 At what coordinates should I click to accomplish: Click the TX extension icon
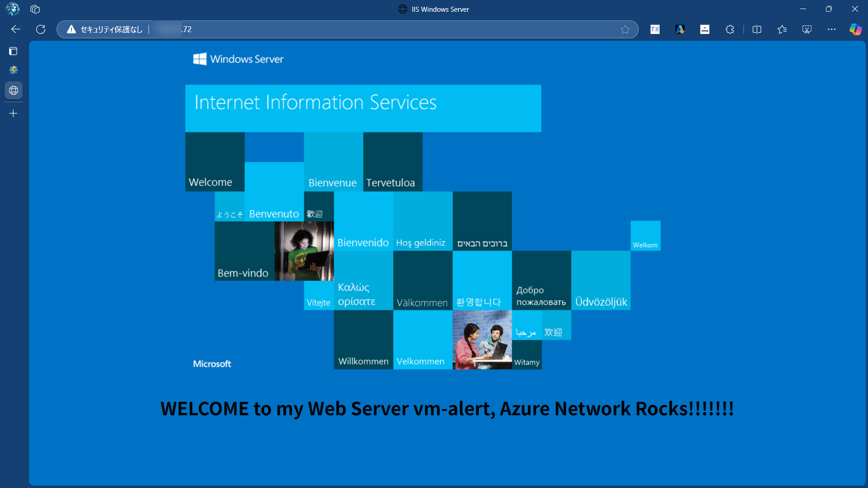tap(655, 29)
